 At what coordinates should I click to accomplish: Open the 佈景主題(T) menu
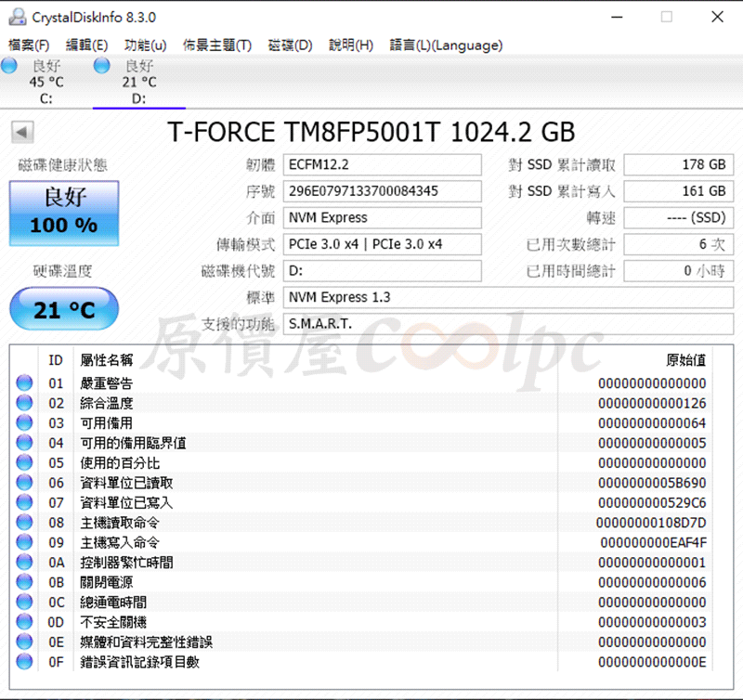(x=217, y=45)
